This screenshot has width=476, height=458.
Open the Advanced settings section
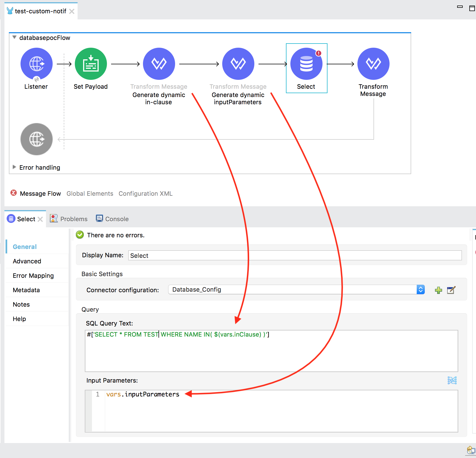(27, 261)
